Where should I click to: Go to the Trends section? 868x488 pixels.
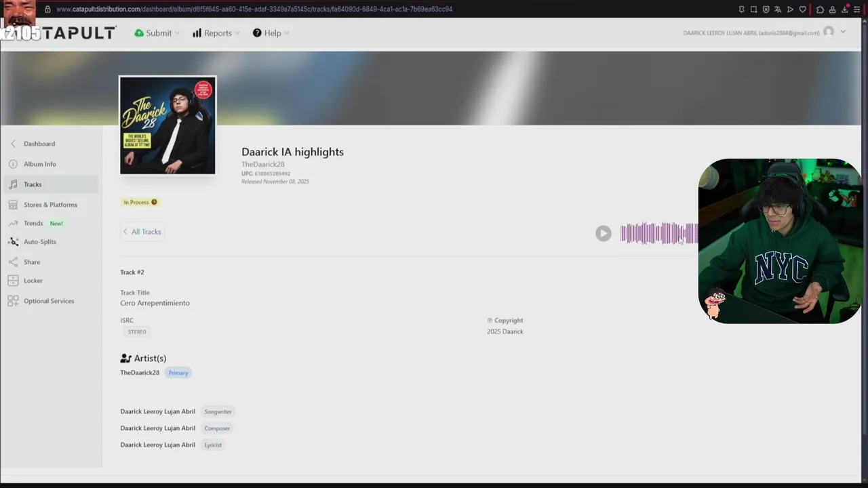click(33, 223)
